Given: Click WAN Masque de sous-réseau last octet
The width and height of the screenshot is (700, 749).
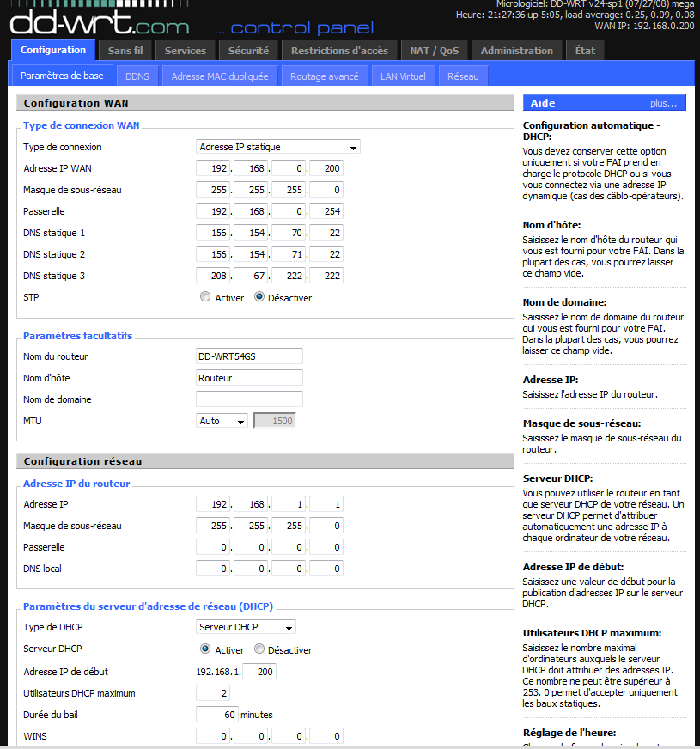Looking at the screenshot, I should tap(326, 190).
